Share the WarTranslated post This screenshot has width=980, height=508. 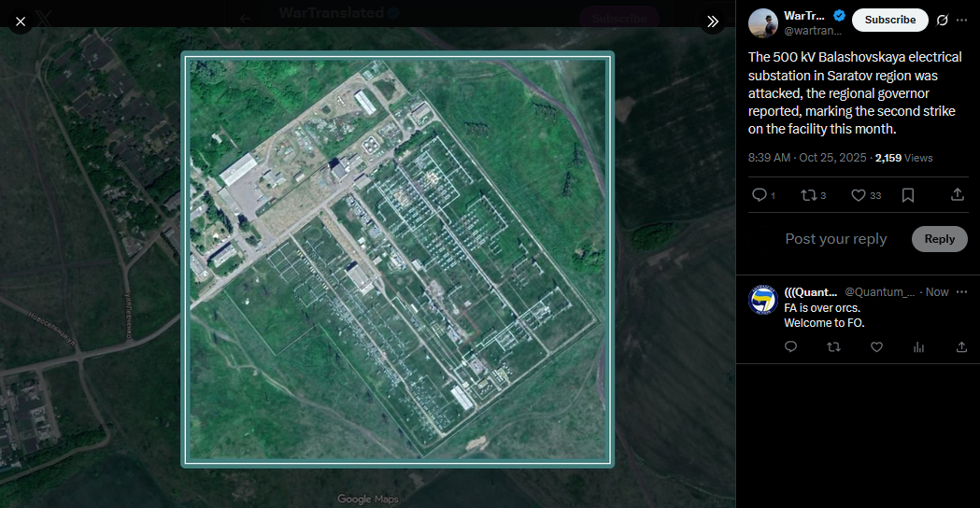point(957,195)
